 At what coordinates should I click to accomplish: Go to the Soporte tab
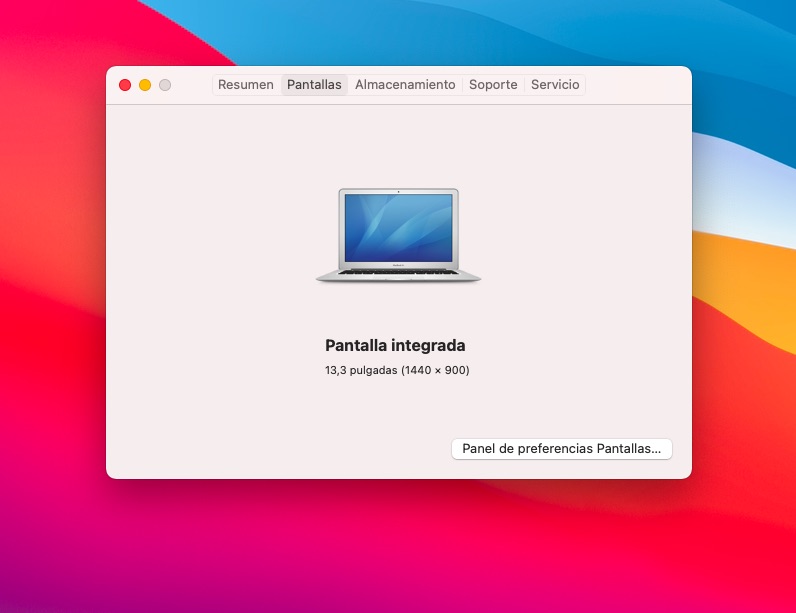493,85
